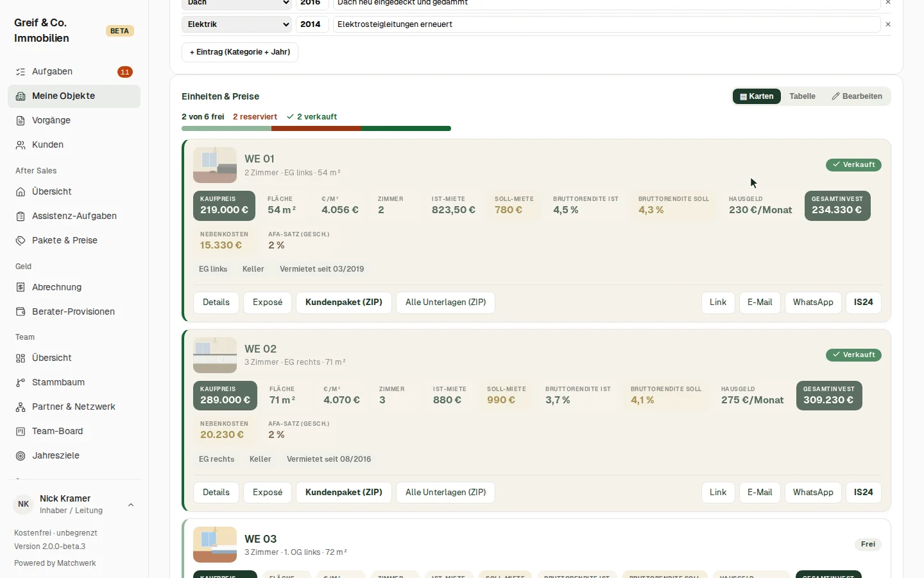This screenshot has height=578, width=924.
Task: Click the Jahresziele target icon
Action: point(21,456)
